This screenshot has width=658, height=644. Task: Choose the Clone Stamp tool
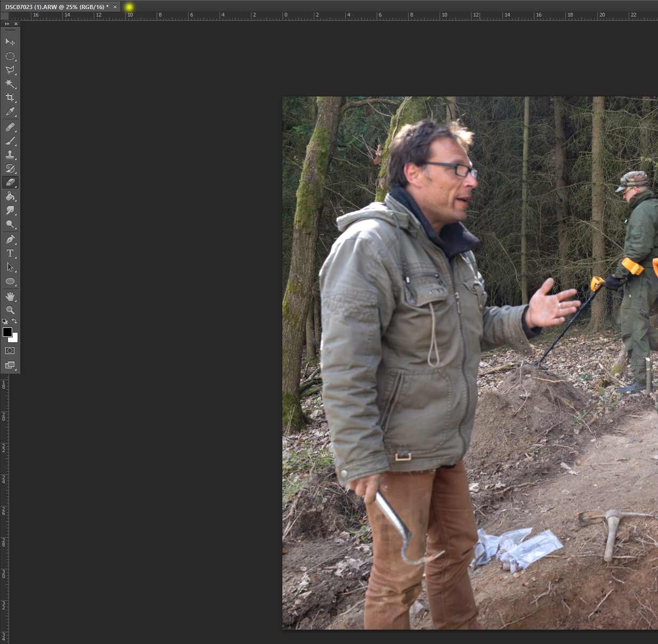click(10, 155)
